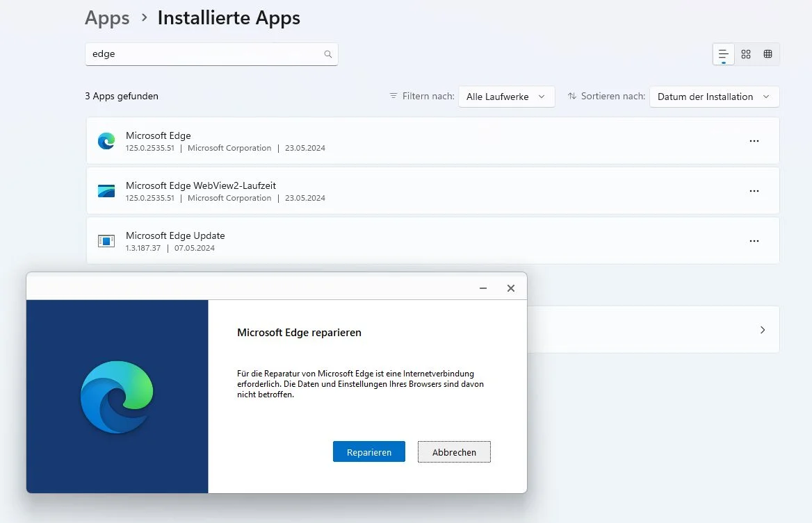Click the filter icon beside Filtern nach

pyautogui.click(x=393, y=97)
